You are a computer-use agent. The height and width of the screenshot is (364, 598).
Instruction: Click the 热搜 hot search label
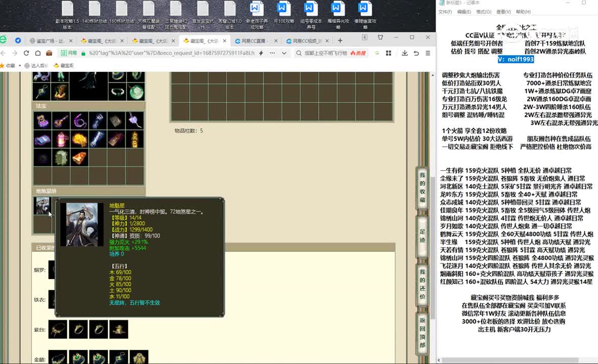click(x=358, y=53)
